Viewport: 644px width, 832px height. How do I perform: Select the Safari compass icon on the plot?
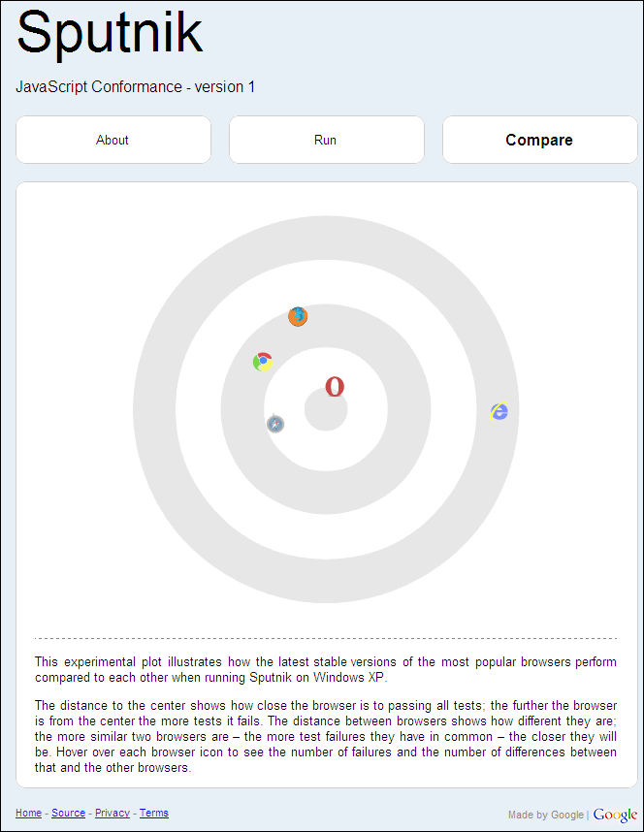coord(275,424)
